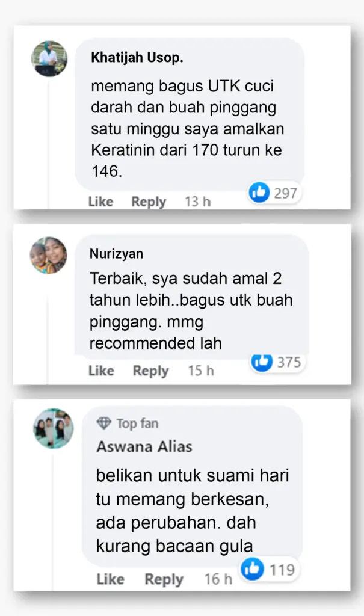
Task: Click the 16 h timestamp
Action: click(x=218, y=579)
